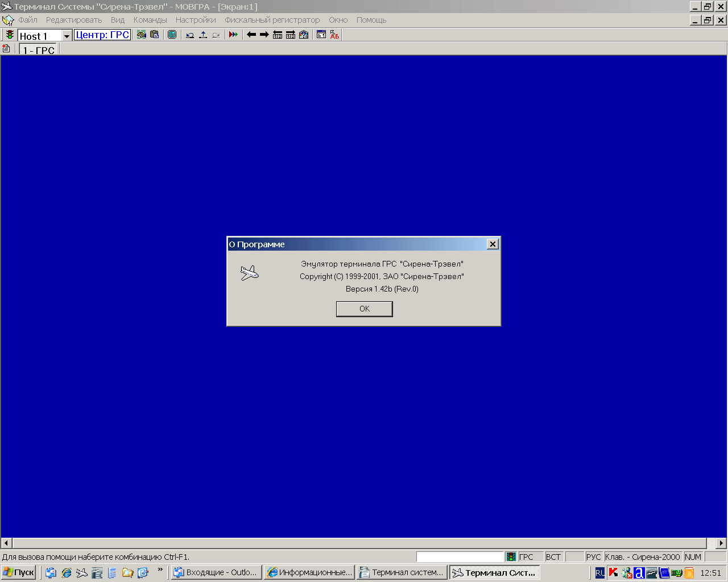This screenshot has height=582, width=728.
Task: Click the horizontal scrollbar right arrow
Action: [x=721, y=543]
